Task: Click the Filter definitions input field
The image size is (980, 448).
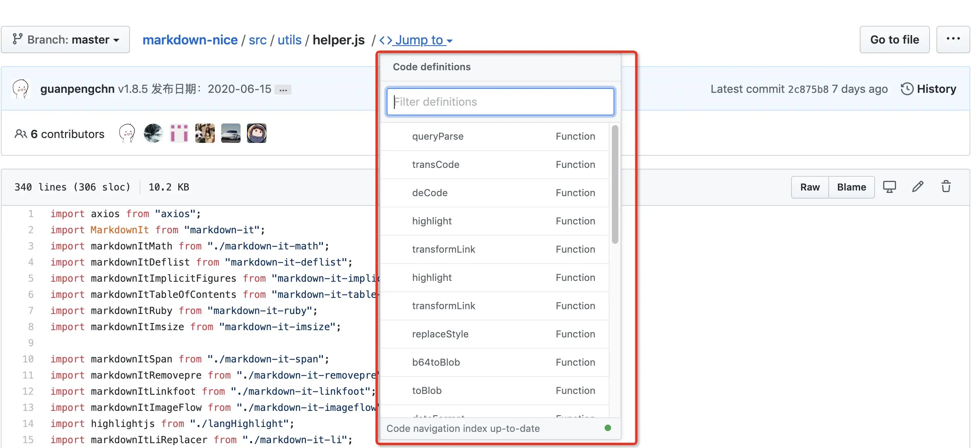Action: click(x=500, y=102)
